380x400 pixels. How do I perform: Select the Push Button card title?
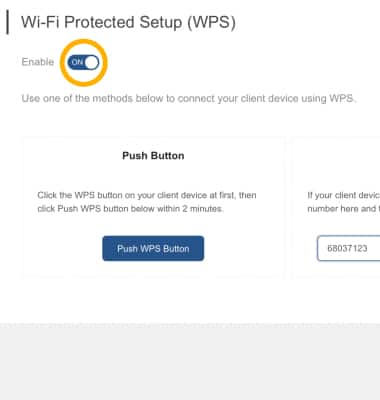click(x=153, y=156)
